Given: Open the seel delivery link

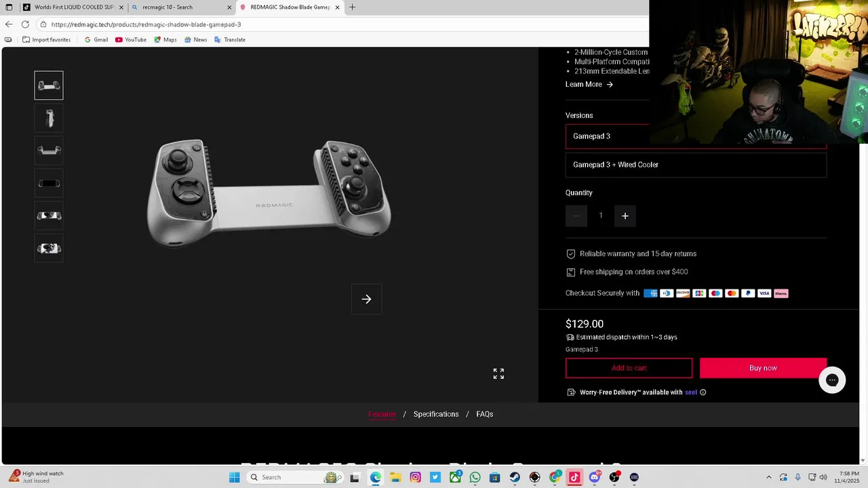Looking at the screenshot, I should pyautogui.click(x=690, y=392).
